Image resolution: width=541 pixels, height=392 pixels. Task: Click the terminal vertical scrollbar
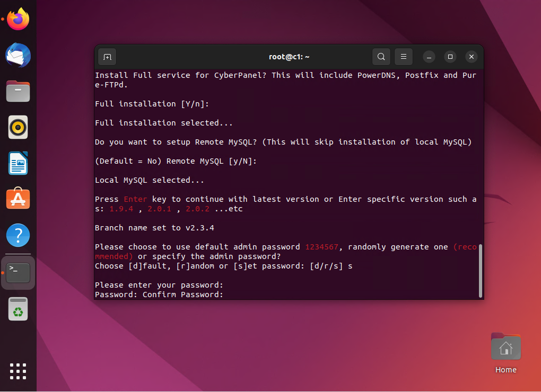481,271
